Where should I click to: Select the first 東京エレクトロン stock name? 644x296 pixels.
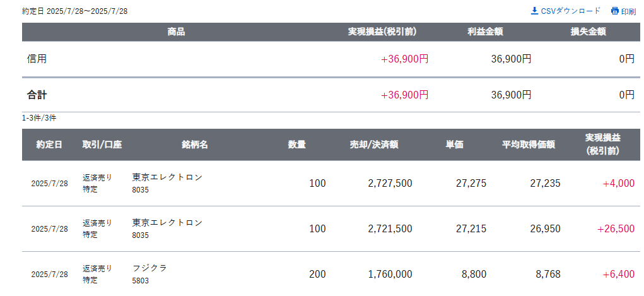click(x=168, y=177)
